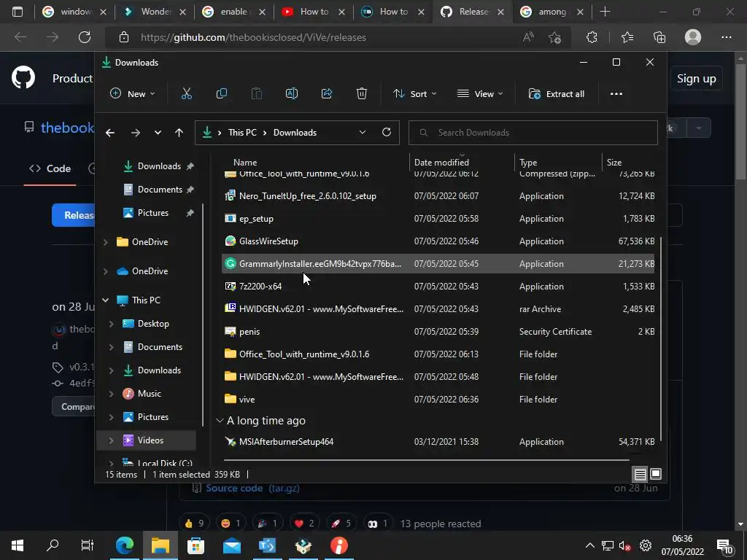
Task: Reload the GitHub page in Edge
Action: (x=85, y=37)
